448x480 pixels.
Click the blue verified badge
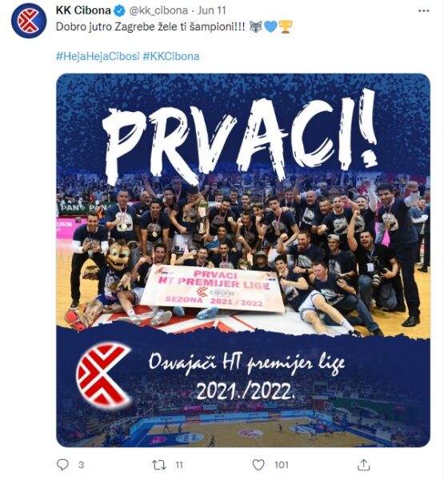tap(120, 11)
